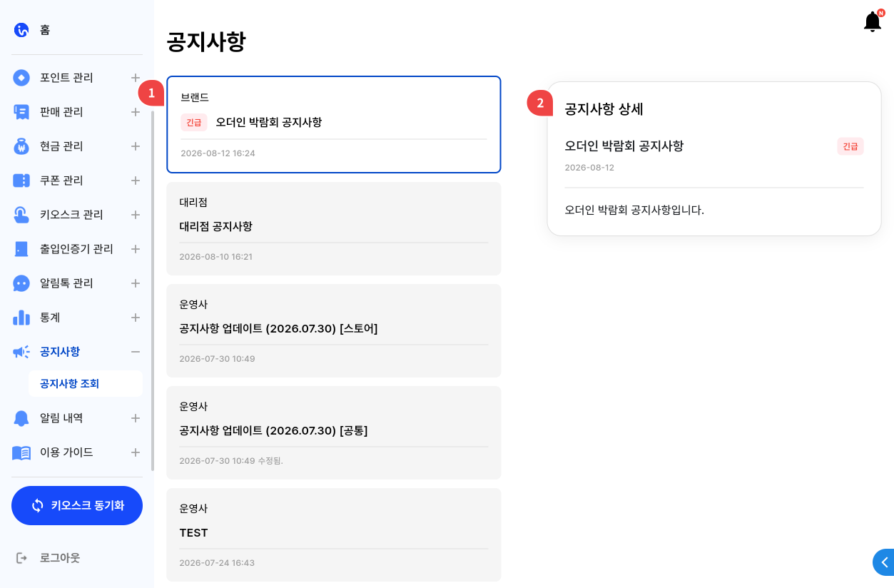Click the 키오스크 동기화 button
Screen dimensions: 894x588
77,505
